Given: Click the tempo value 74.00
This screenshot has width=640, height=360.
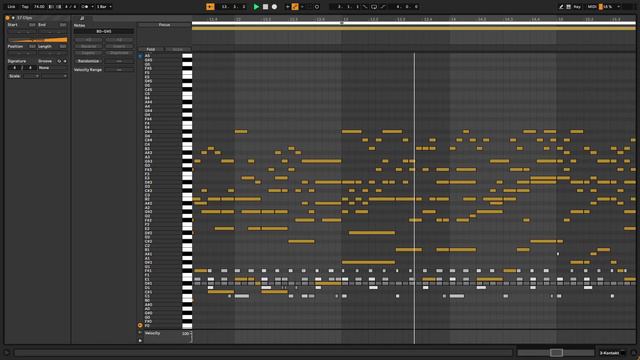Looking at the screenshot, I should click(39, 7).
